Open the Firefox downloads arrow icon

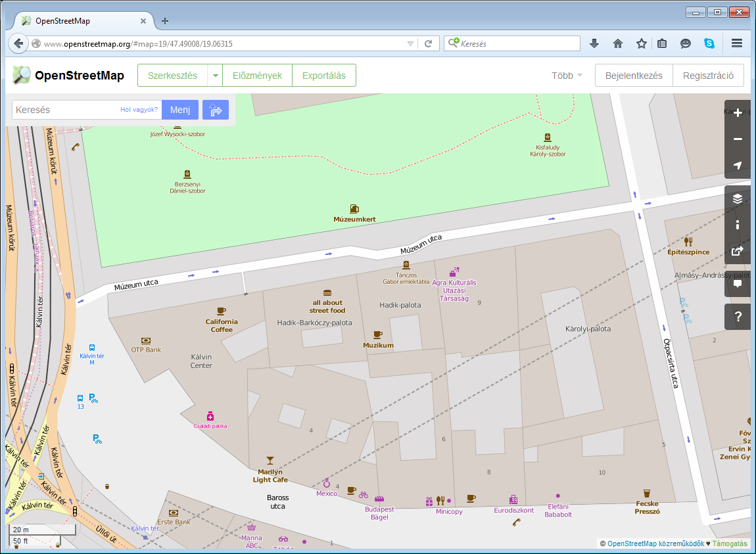pos(594,43)
